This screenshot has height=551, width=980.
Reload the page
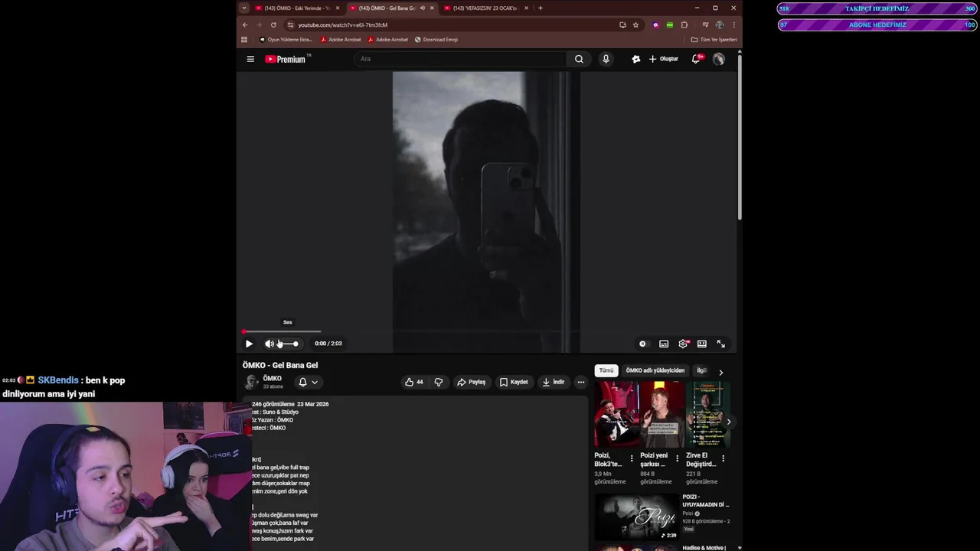pos(273,24)
